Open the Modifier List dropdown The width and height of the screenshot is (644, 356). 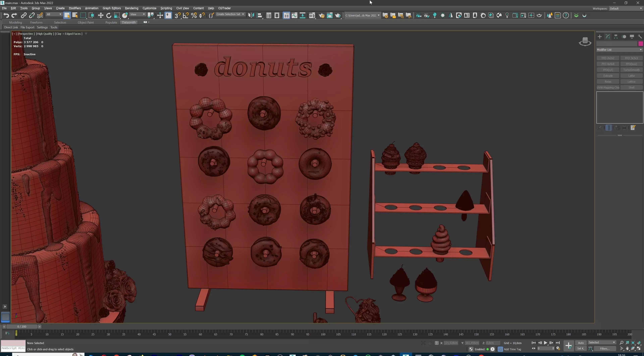tap(619, 50)
